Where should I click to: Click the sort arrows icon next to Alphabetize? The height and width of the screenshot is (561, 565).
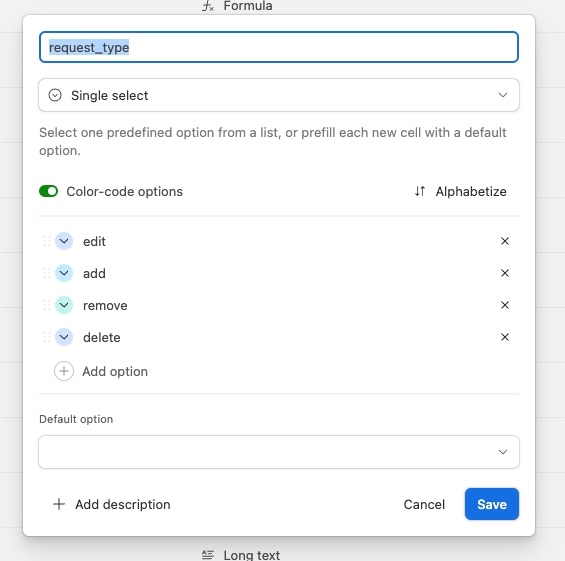(x=420, y=191)
